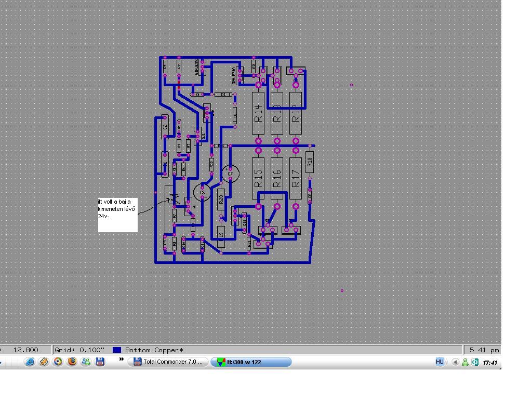Click the 12.800 coordinate readout
532x399 pixels.
point(26,350)
